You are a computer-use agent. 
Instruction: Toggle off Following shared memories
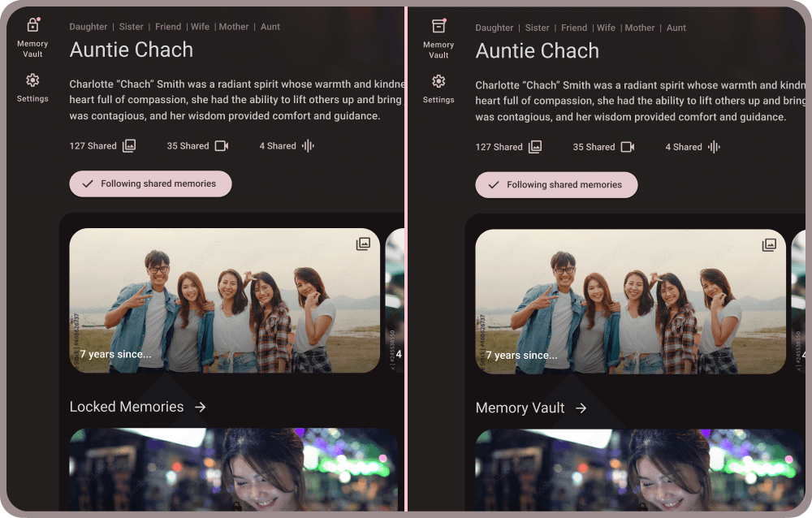[150, 183]
